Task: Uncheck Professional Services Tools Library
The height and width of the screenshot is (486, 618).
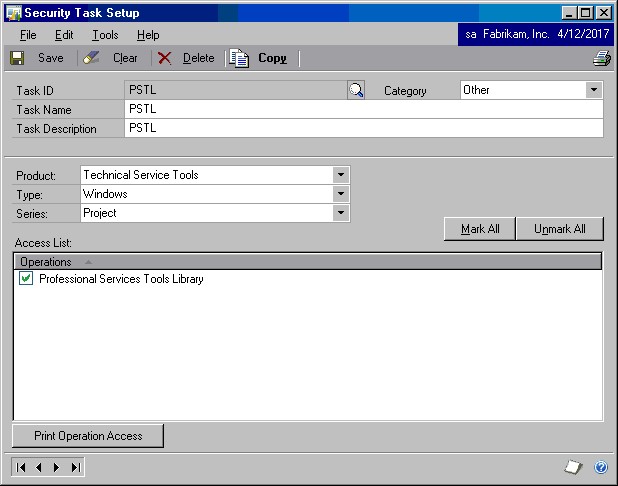Action: [x=26, y=278]
